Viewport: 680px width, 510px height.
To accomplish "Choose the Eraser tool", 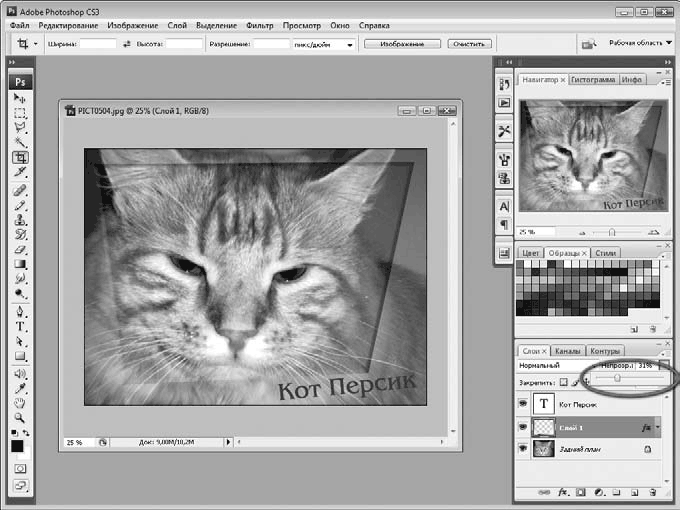I will coord(20,249).
